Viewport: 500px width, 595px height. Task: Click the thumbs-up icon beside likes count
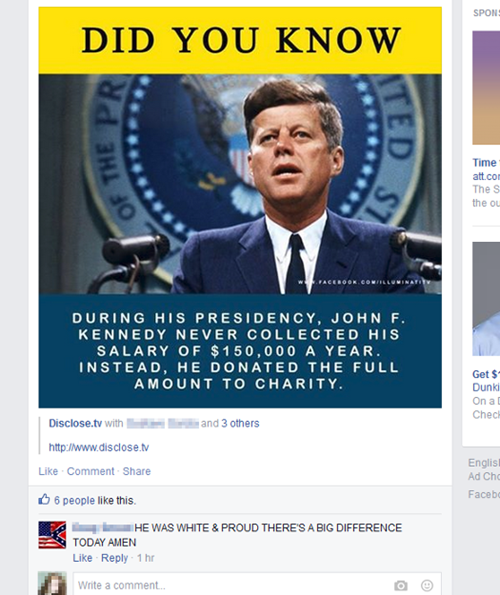tap(44, 499)
